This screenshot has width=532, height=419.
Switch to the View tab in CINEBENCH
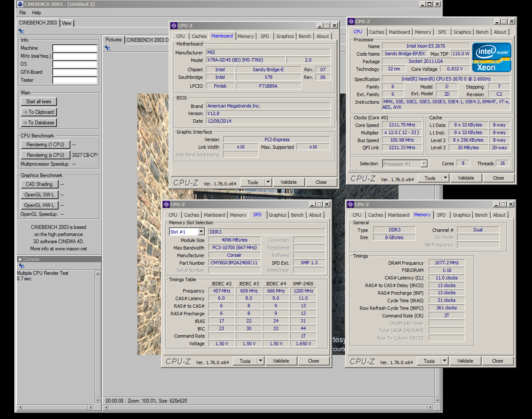click(x=67, y=23)
